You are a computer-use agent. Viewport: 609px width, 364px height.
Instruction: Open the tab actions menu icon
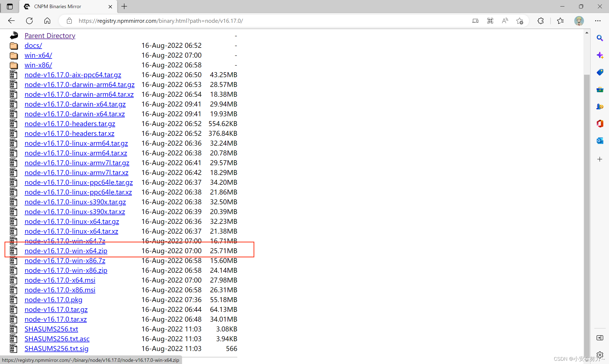[x=10, y=7]
